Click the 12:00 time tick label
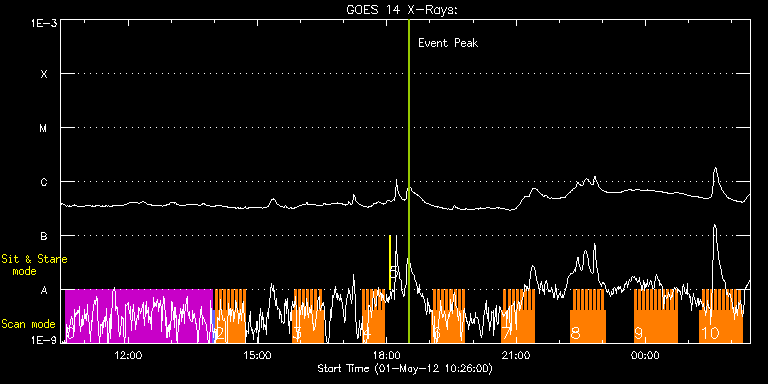The height and width of the screenshot is (384, 768). point(128,355)
